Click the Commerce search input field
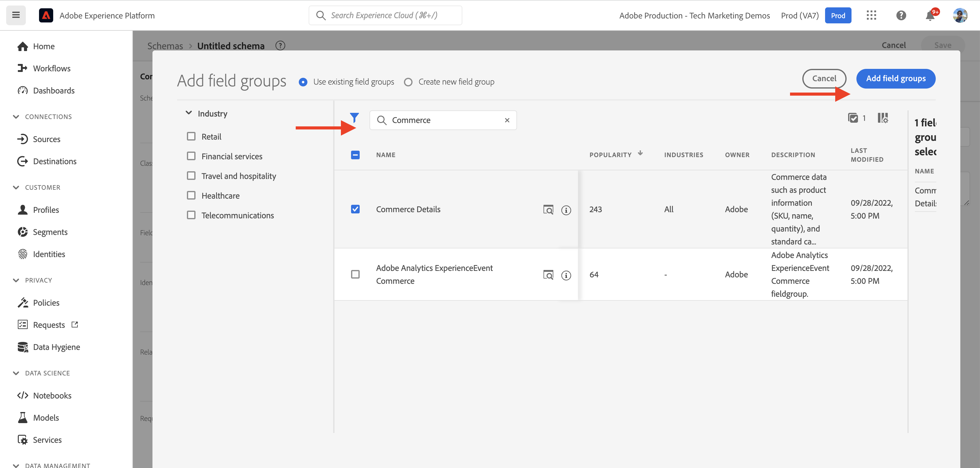The image size is (980, 468). (x=443, y=120)
